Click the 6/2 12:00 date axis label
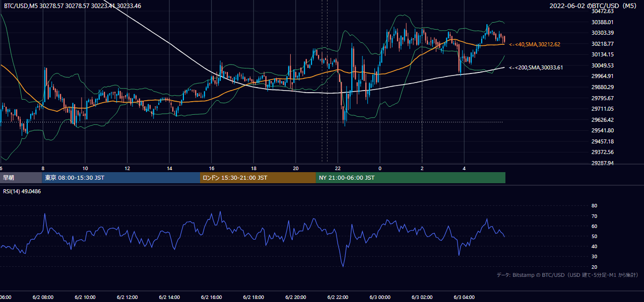644x302 pixels. pyautogui.click(x=127, y=297)
